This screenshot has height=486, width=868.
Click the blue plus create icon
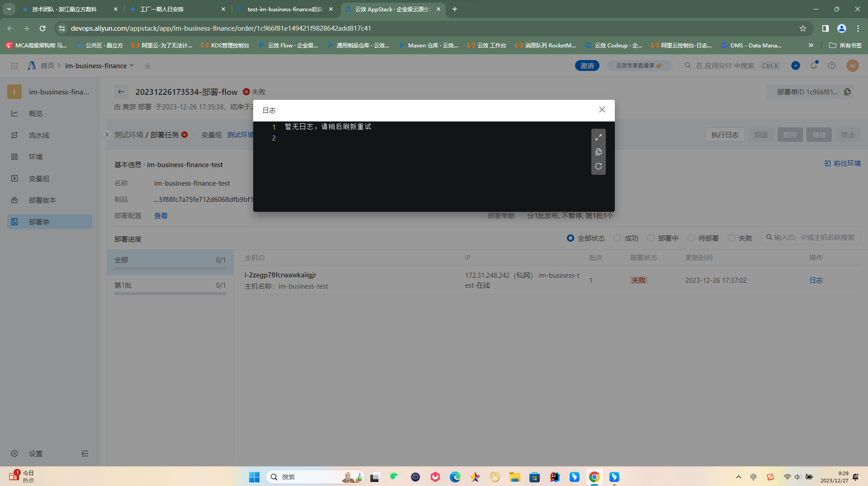tap(796, 65)
